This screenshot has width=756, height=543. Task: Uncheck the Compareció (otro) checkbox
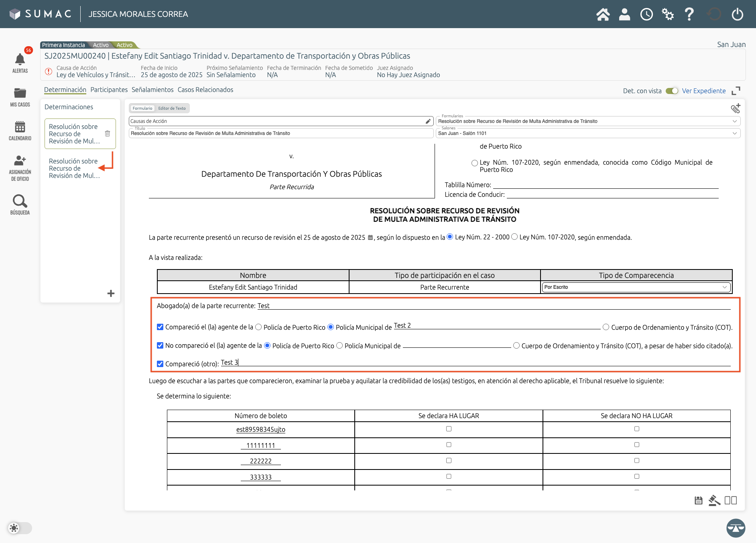click(160, 364)
